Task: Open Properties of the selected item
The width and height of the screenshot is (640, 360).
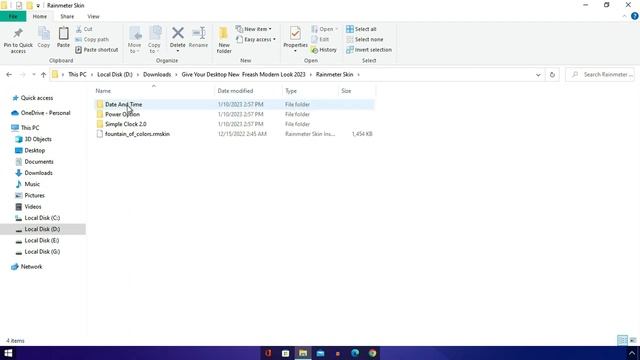Action: tap(295, 40)
